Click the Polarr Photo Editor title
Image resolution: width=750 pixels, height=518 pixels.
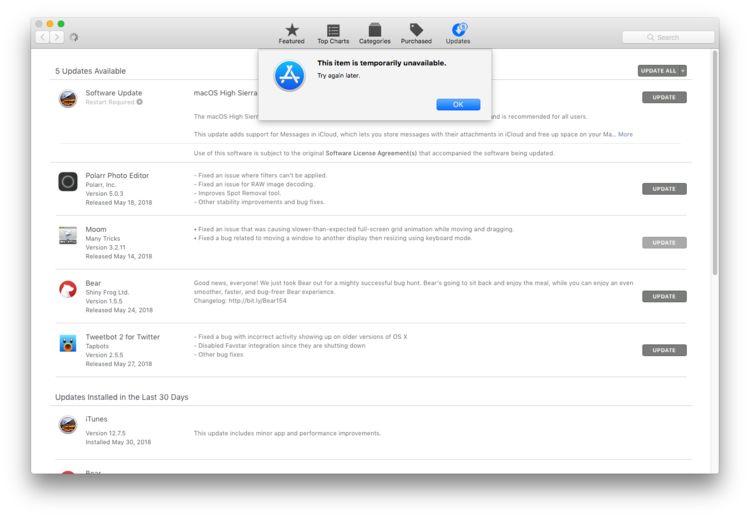tap(117, 176)
